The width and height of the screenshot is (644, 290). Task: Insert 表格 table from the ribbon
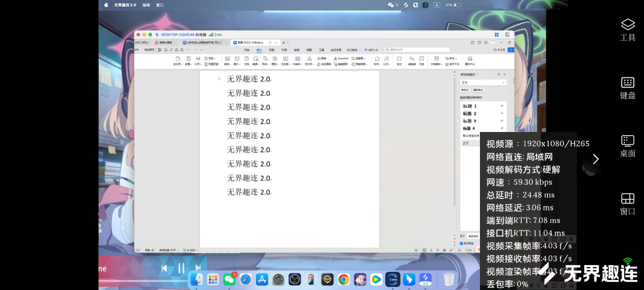pos(227,61)
